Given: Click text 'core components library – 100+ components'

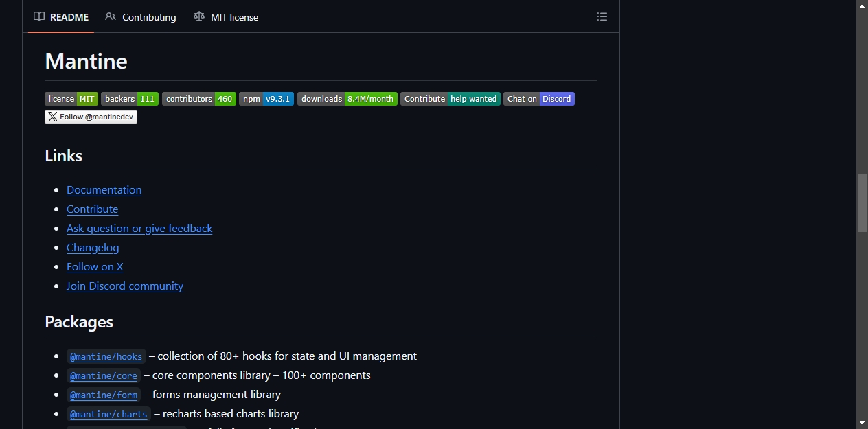Looking at the screenshot, I should pyautogui.click(x=262, y=375).
